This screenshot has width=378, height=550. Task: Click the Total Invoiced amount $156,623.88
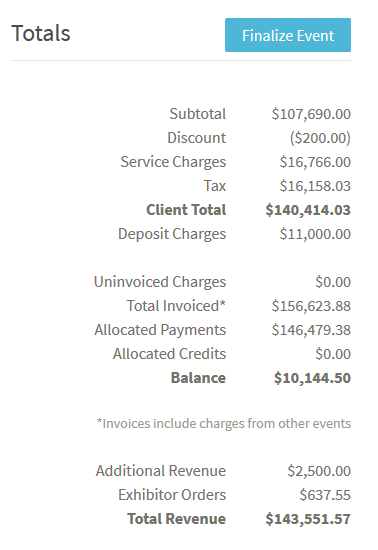[311, 306]
